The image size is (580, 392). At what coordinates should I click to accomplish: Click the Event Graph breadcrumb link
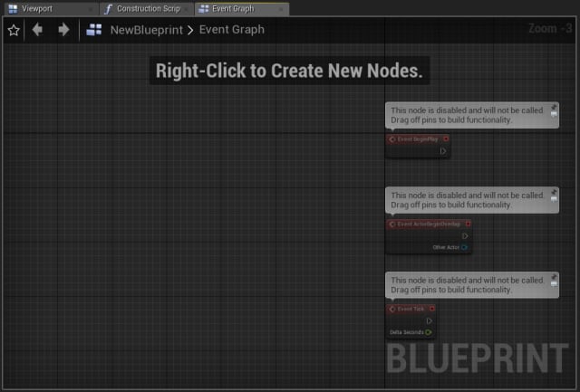coord(232,30)
